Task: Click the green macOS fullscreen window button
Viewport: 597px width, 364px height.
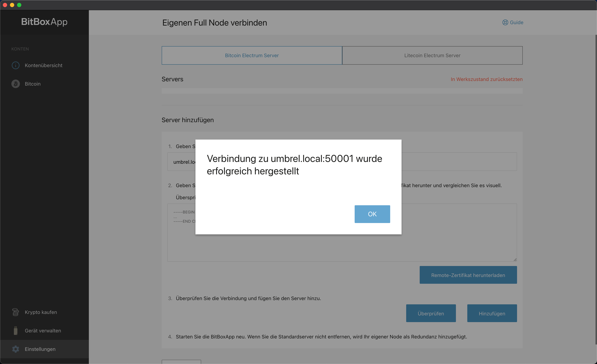Action: point(19,5)
